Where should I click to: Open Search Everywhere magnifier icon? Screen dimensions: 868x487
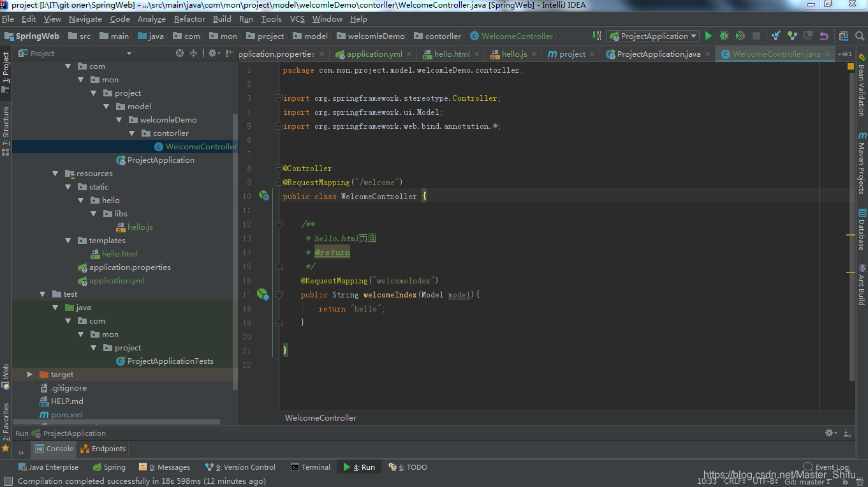click(858, 36)
